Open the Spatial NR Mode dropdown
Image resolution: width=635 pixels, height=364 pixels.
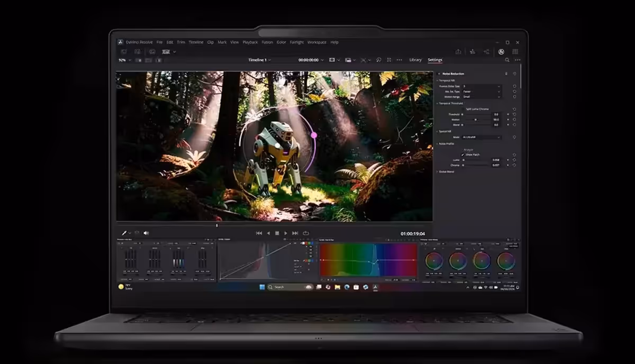pos(482,137)
